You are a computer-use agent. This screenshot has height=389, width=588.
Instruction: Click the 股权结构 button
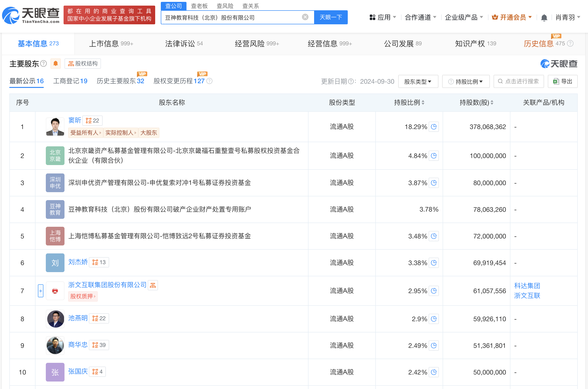pyautogui.click(x=83, y=64)
